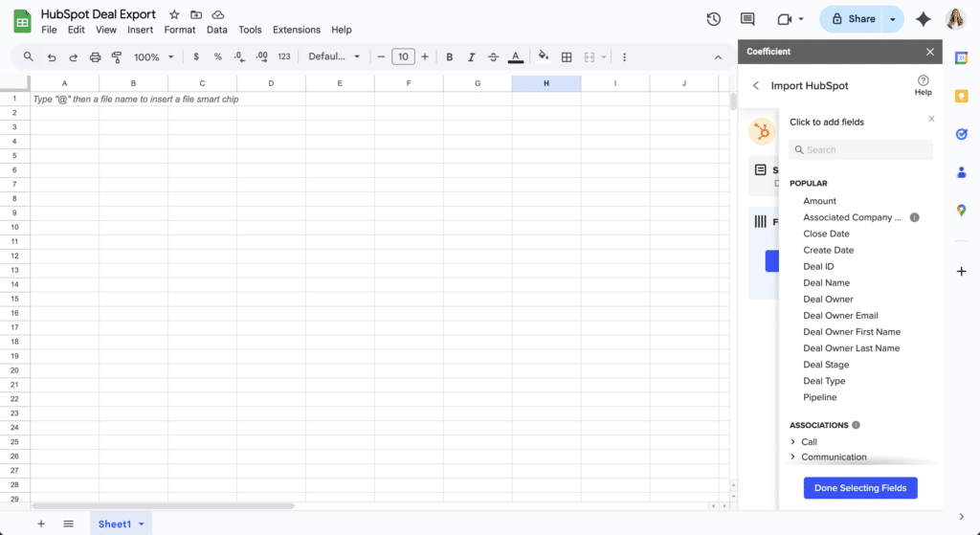Toggle italic formatting

pyautogui.click(x=471, y=57)
